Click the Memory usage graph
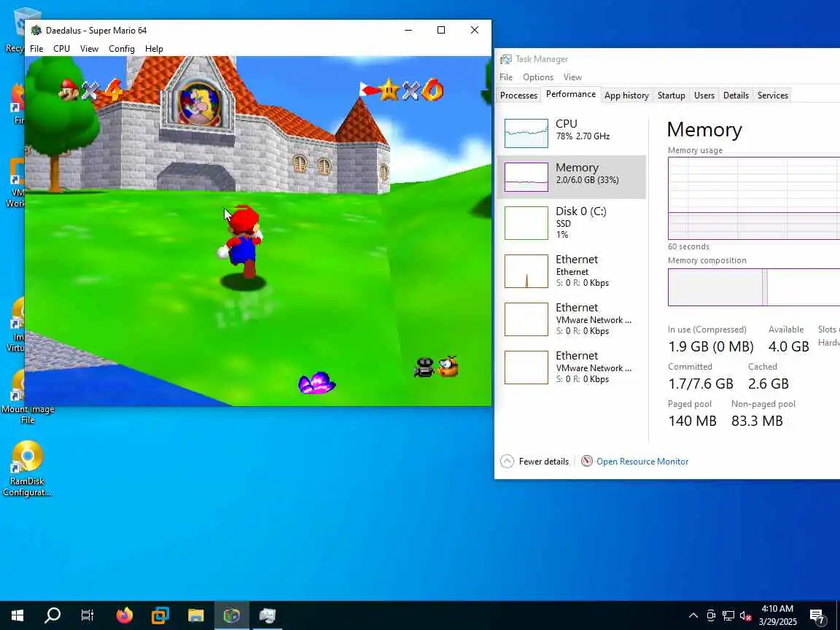 click(x=754, y=198)
